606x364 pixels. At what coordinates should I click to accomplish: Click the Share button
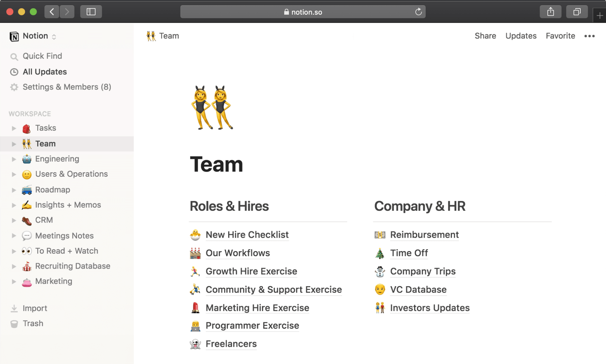(485, 36)
